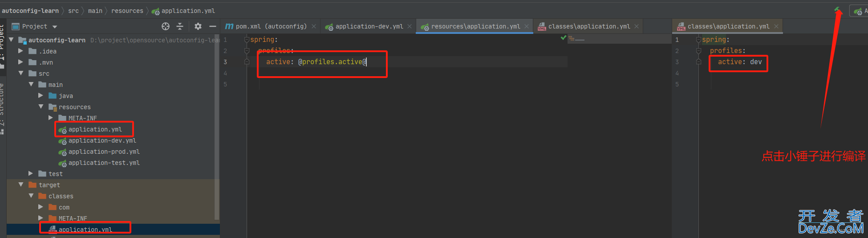Expand the META-INF folder under resources
The width and height of the screenshot is (868, 238).
(x=51, y=118)
